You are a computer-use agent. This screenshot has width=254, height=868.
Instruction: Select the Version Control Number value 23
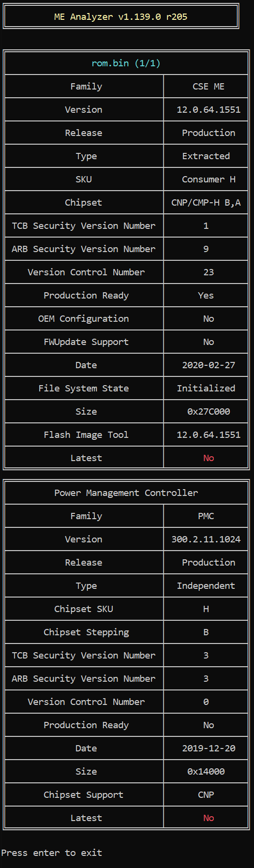click(209, 272)
